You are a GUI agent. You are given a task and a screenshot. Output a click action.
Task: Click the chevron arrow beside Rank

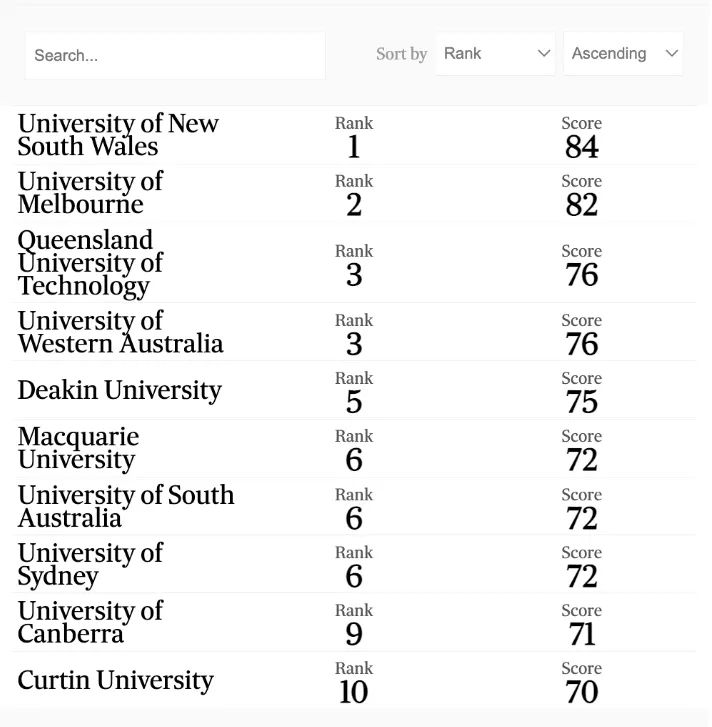[544, 54]
